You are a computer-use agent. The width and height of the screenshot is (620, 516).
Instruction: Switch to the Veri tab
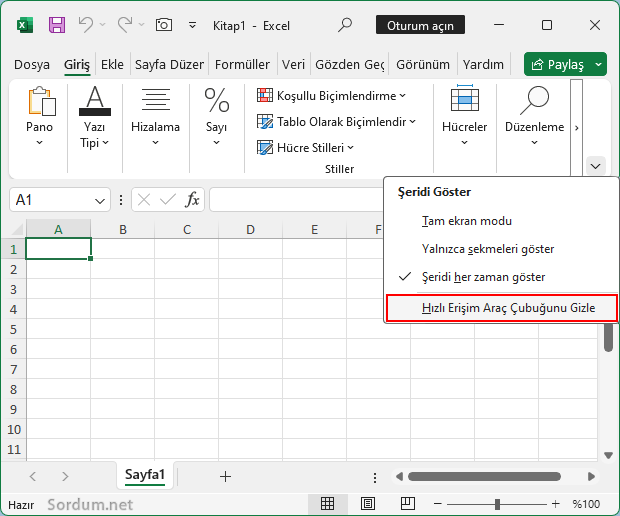point(293,64)
